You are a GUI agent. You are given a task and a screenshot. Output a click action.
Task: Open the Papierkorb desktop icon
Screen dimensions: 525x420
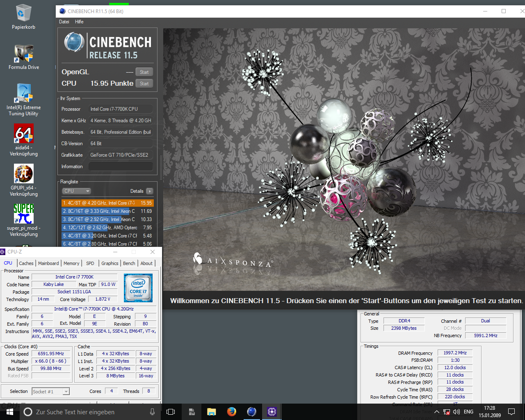click(23, 17)
